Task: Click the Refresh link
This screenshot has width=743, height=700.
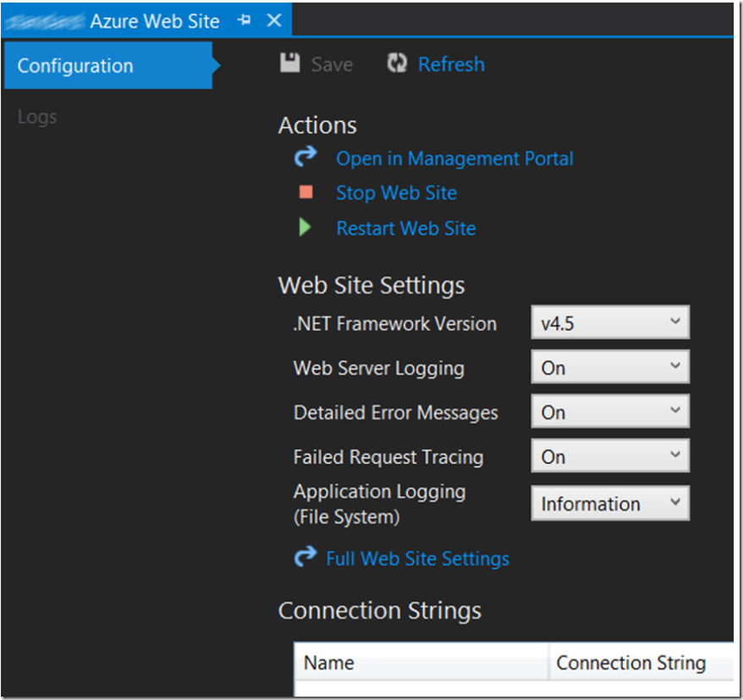Action: (x=451, y=64)
